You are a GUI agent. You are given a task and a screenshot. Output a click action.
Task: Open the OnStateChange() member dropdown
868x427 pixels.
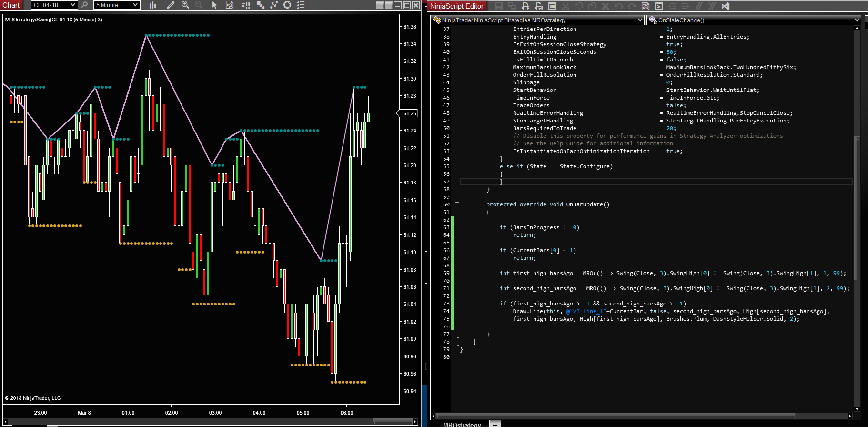point(857,20)
